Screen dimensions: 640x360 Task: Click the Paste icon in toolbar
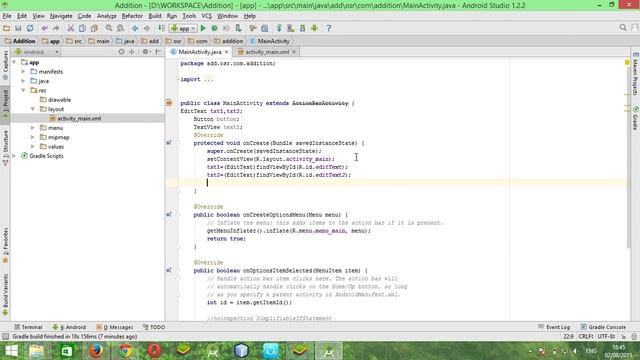click(x=94, y=28)
